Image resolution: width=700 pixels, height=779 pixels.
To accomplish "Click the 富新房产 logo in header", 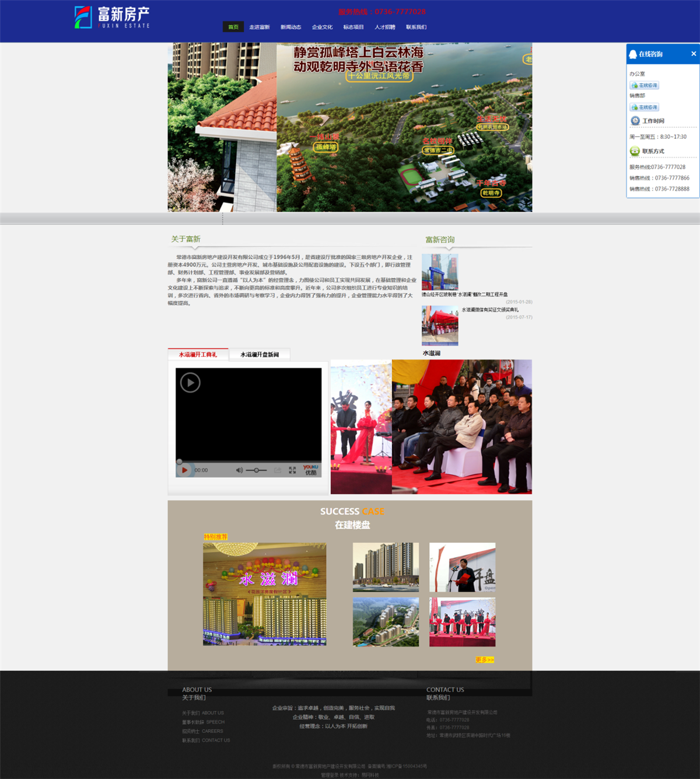I will [x=113, y=18].
